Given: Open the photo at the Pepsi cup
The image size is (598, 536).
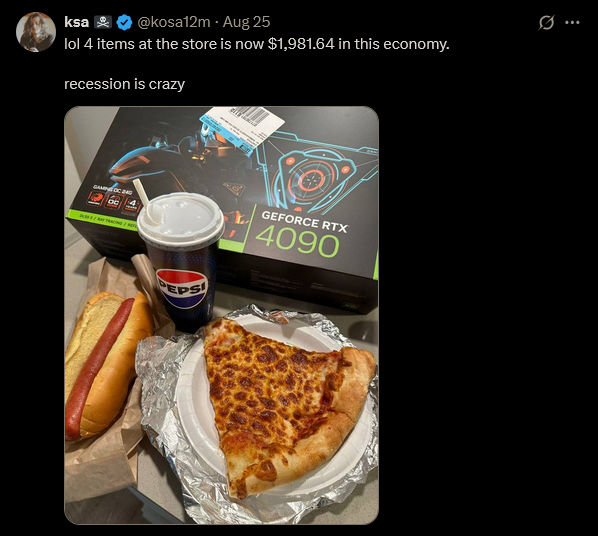Looking at the screenshot, I should pos(181,262).
